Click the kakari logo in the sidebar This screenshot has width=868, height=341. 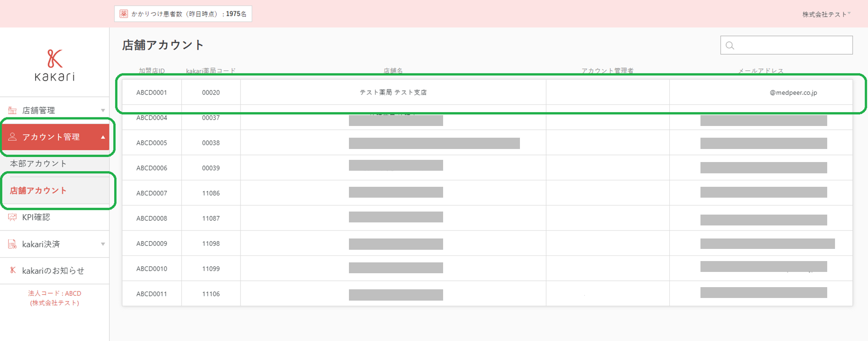(55, 65)
